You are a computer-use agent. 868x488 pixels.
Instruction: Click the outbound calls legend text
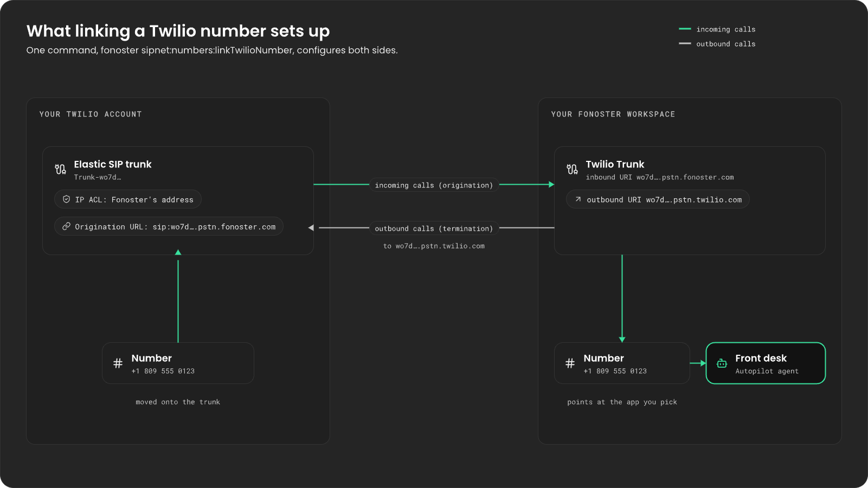pyautogui.click(x=726, y=44)
